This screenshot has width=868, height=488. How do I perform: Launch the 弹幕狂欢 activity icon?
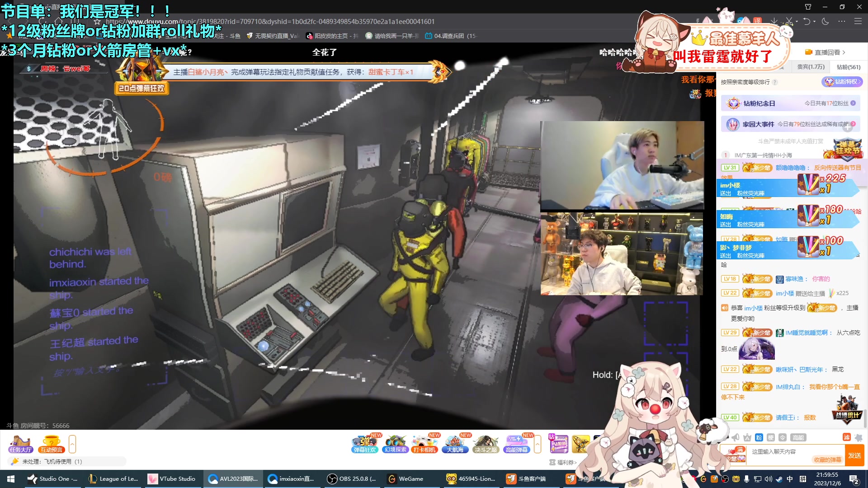(x=364, y=444)
